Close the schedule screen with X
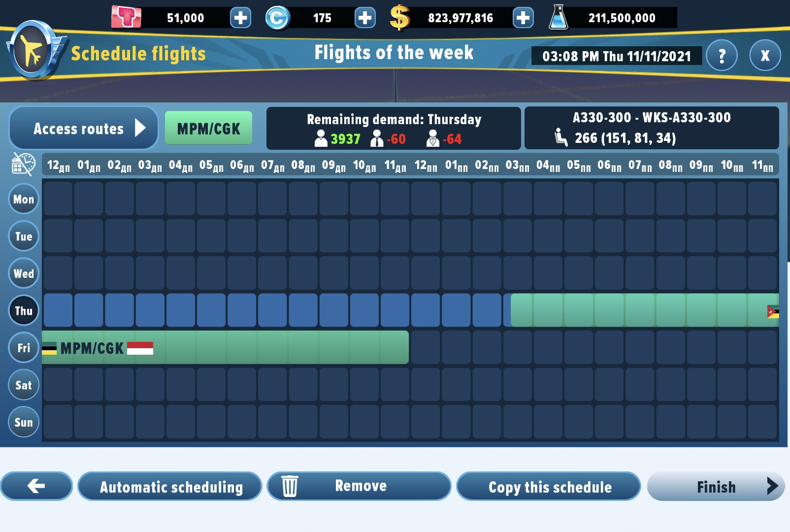The width and height of the screenshot is (790, 532). point(765,56)
